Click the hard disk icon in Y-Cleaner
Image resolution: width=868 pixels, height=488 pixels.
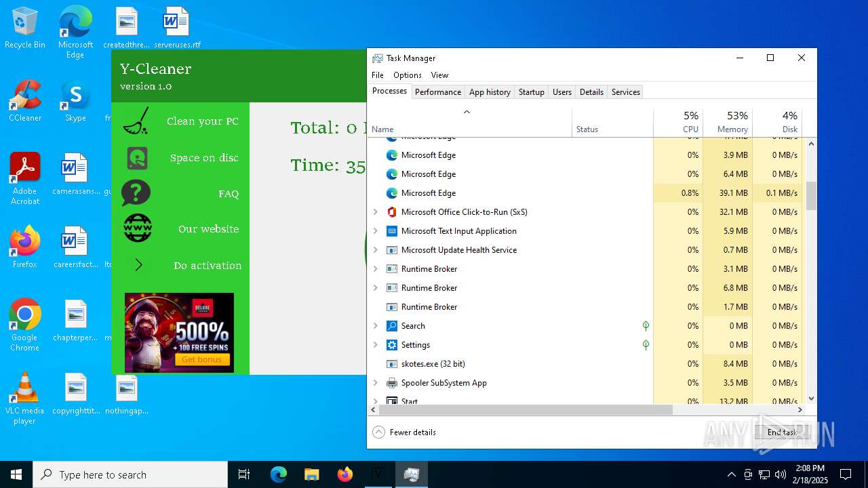(137, 158)
